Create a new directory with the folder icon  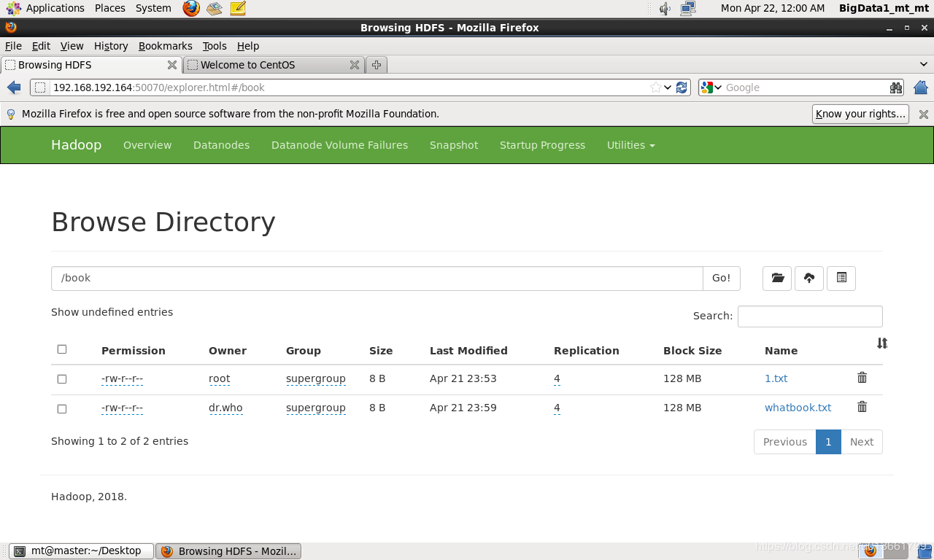point(777,278)
